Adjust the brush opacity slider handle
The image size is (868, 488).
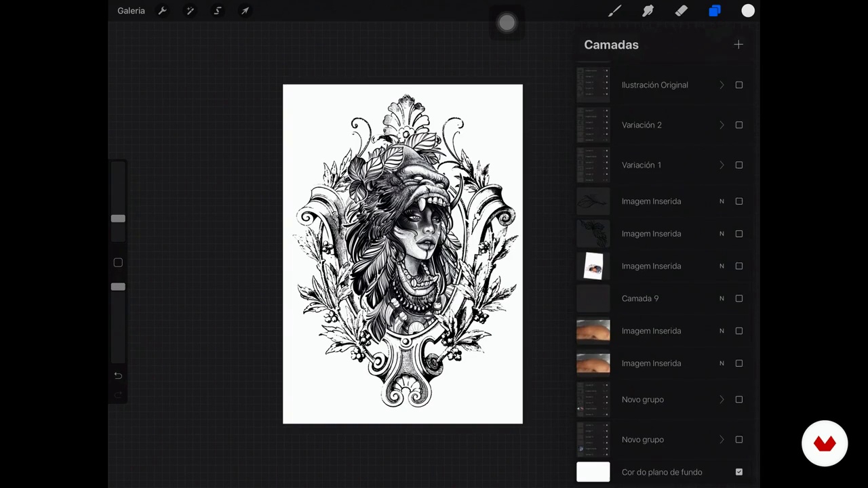click(x=118, y=287)
